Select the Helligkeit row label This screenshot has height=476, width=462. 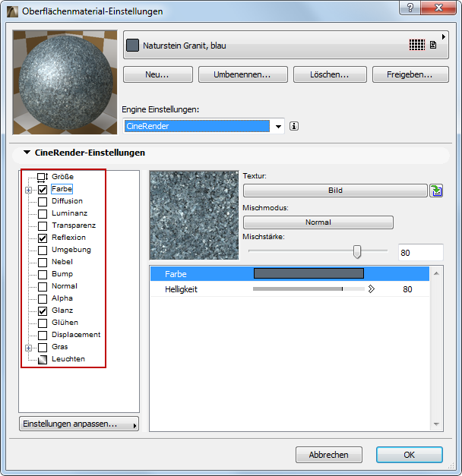pyautogui.click(x=181, y=289)
